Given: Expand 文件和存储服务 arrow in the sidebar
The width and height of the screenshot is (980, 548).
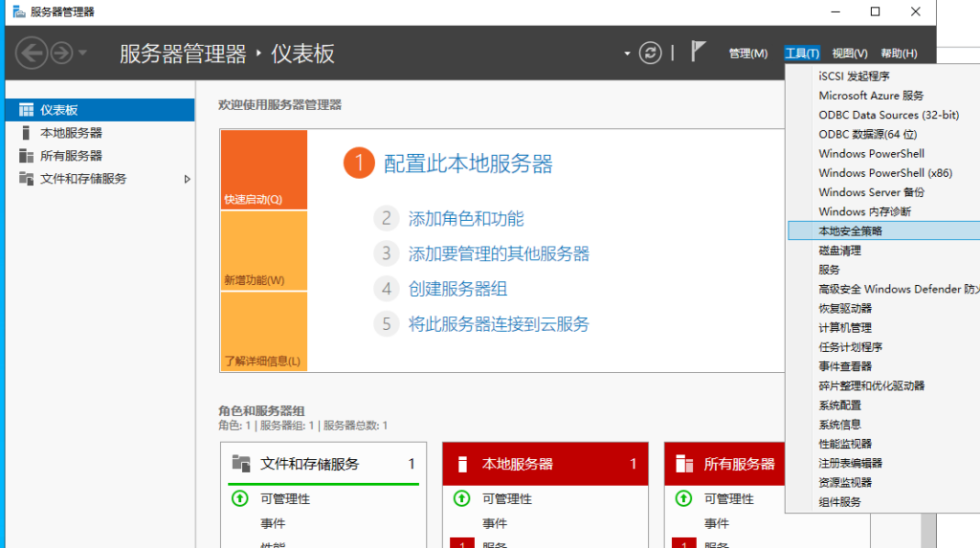Looking at the screenshot, I should [x=188, y=179].
